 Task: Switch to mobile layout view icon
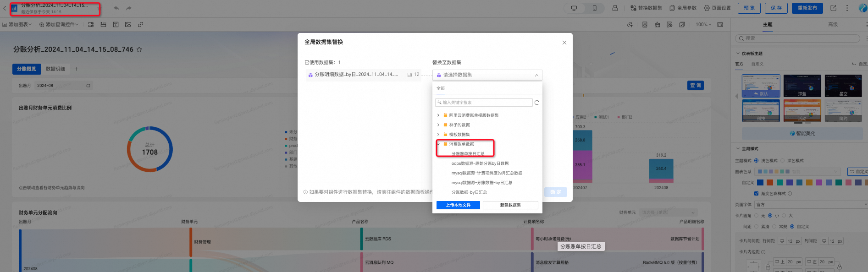[595, 8]
